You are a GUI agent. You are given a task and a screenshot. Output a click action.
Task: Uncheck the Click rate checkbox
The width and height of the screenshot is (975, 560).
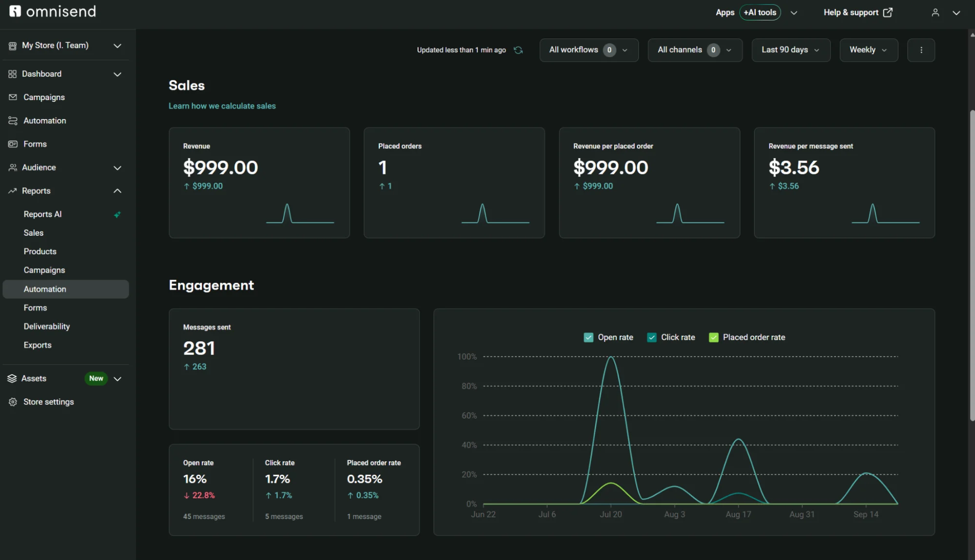click(x=652, y=338)
